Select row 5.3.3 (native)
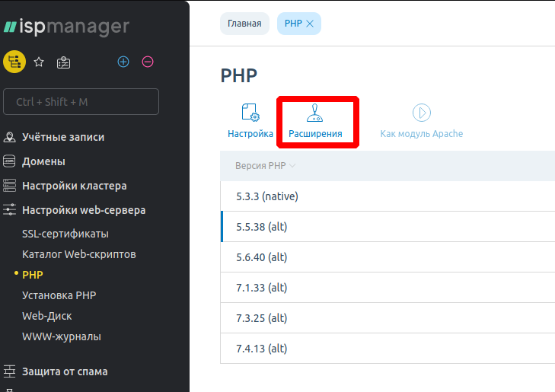The height and width of the screenshot is (392, 555). [388, 196]
